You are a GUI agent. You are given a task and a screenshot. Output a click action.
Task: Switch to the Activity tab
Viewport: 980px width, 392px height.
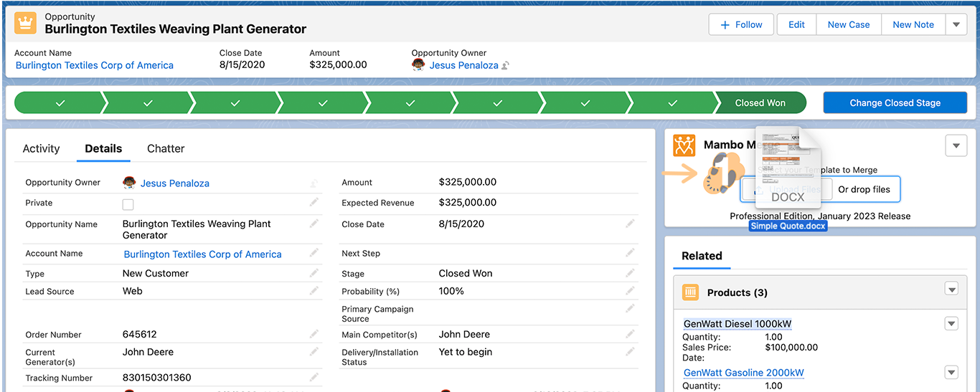41,148
